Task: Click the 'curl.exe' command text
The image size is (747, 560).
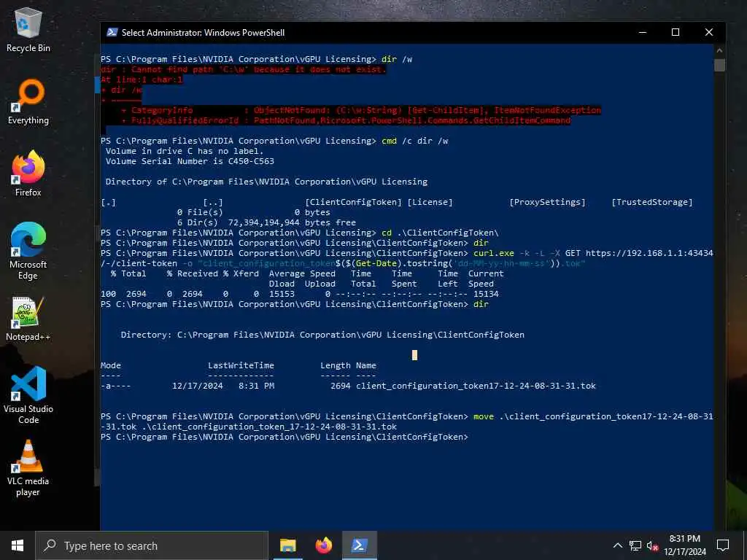Action: 494,253
